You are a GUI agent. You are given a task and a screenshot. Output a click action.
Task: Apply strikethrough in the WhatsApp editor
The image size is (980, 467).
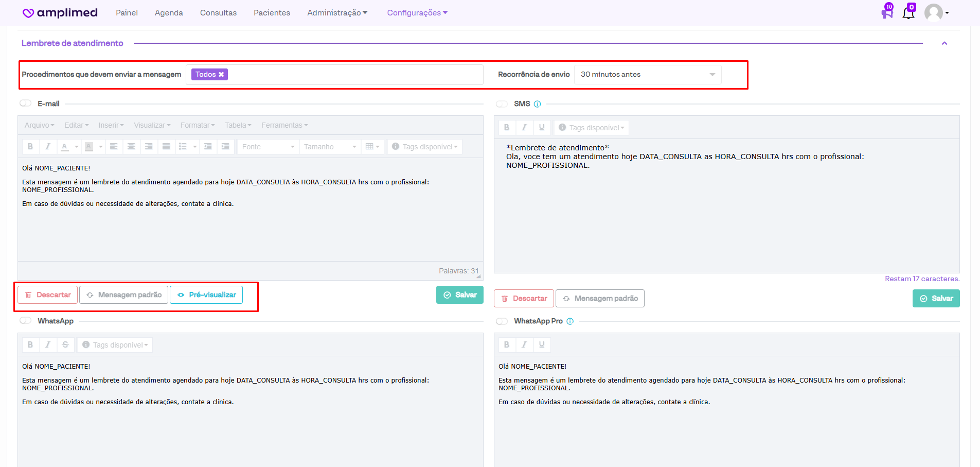point(65,345)
